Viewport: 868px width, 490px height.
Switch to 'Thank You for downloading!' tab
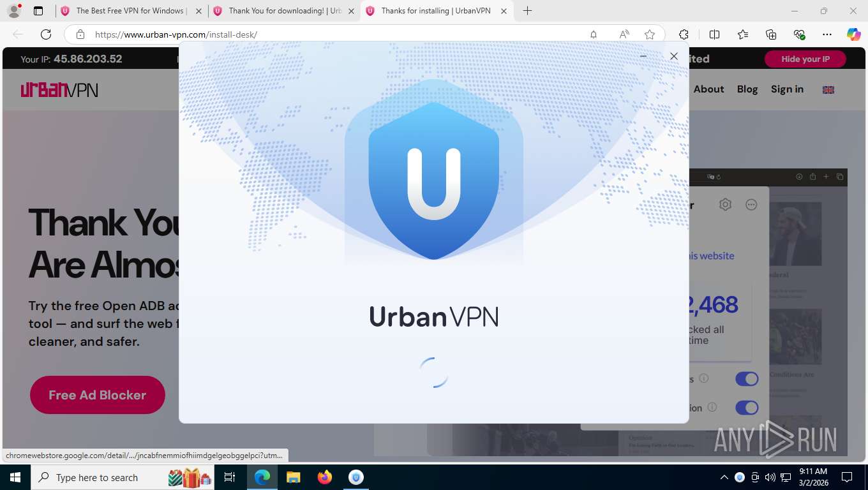pos(285,11)
